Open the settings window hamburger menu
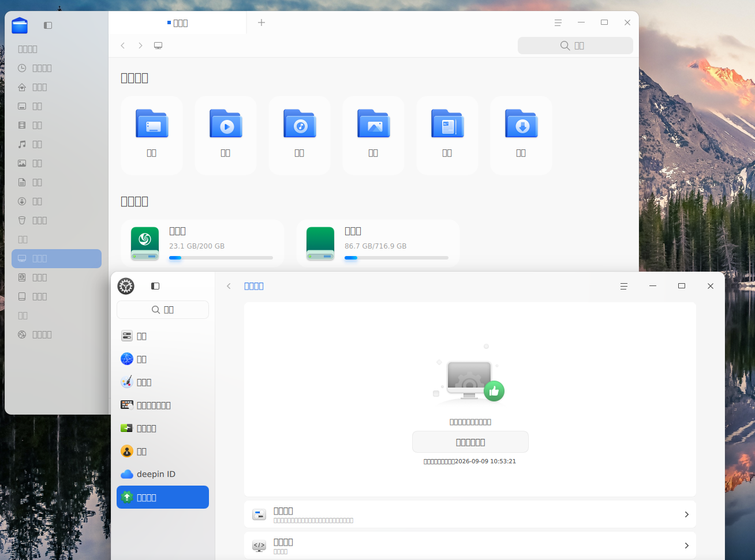Image resolution: width=755 pixels, height=560 pixels. click(x=624, y=286)
